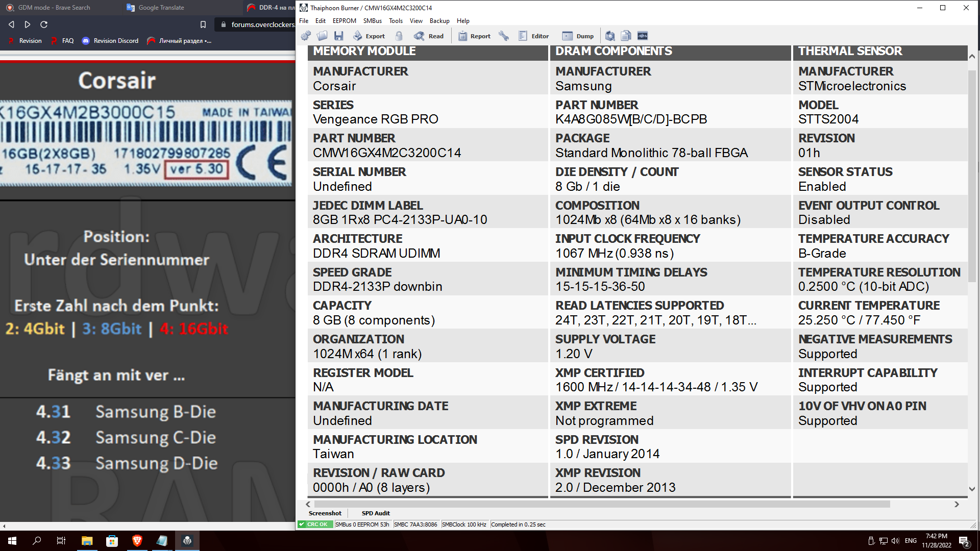
Task: Click the Read SPD toolbar button
Action: [x=429, y=36]
